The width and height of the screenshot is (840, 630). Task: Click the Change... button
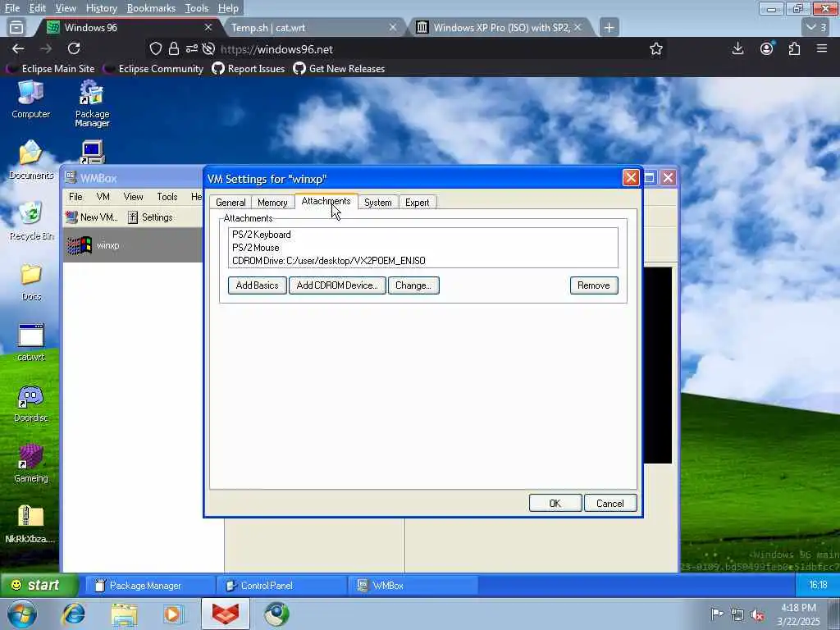(413, 285)
